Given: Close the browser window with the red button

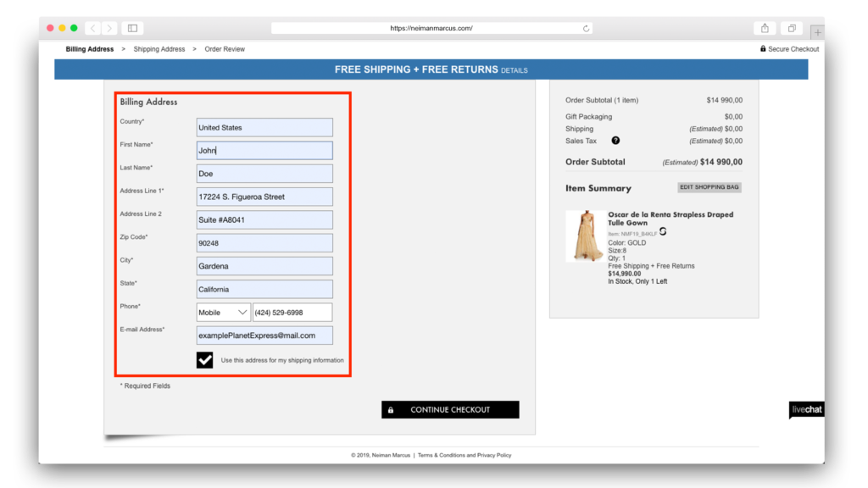Looking at the screenshot, I should coord(50,28).
